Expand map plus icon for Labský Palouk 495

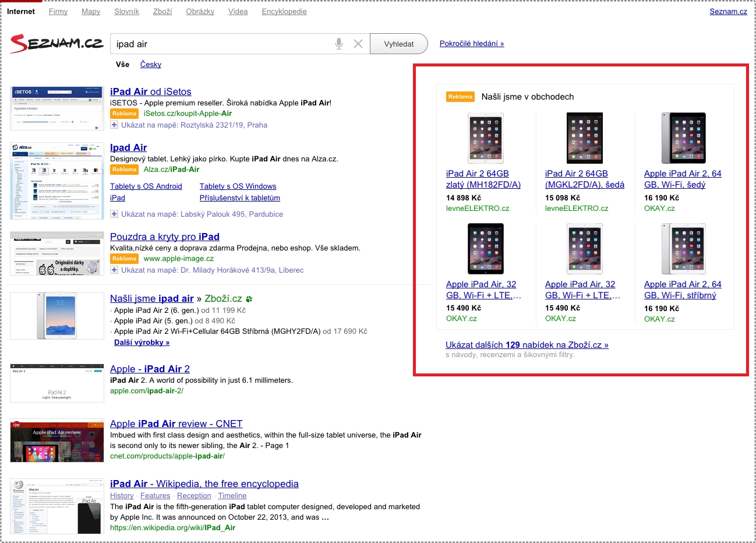click(x=114, y=214)
